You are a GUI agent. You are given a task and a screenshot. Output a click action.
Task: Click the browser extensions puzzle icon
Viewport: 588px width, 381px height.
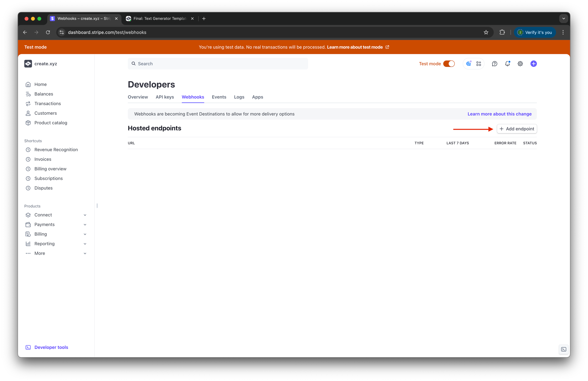[502, 32]
